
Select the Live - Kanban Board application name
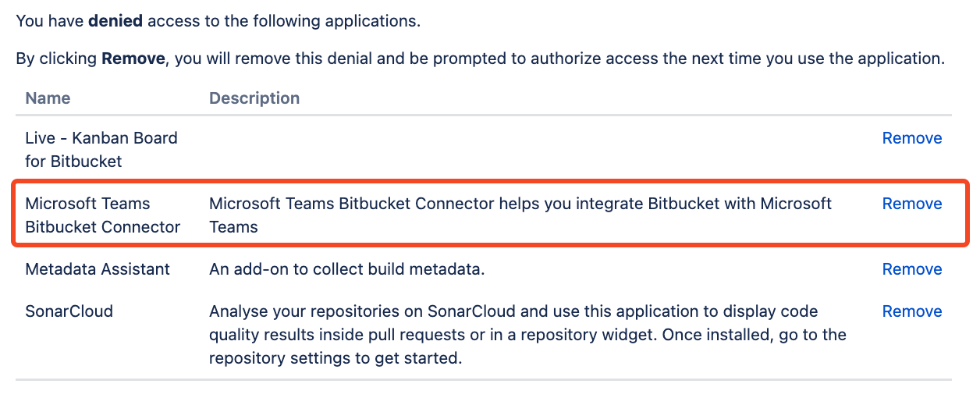[x=101, y=138]
